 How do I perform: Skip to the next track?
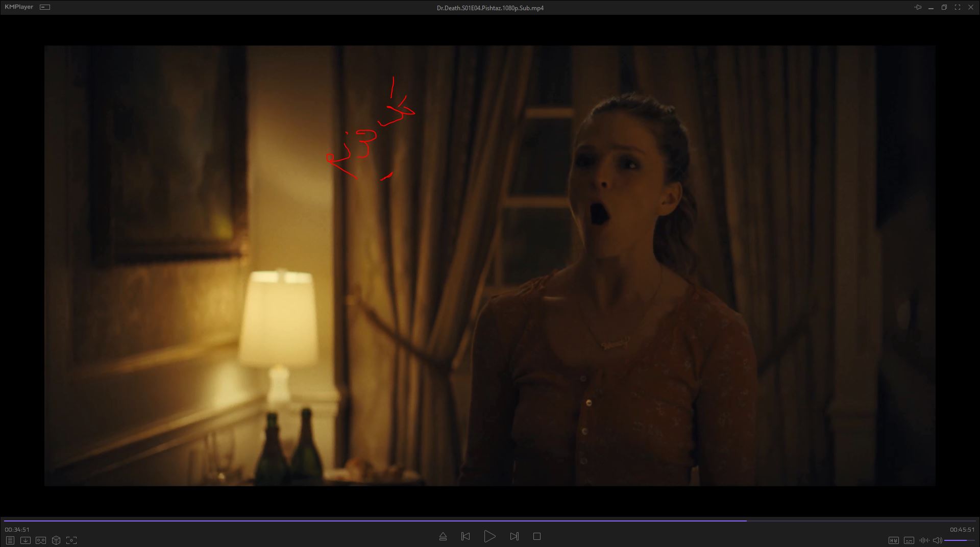[x=514, y=536]
